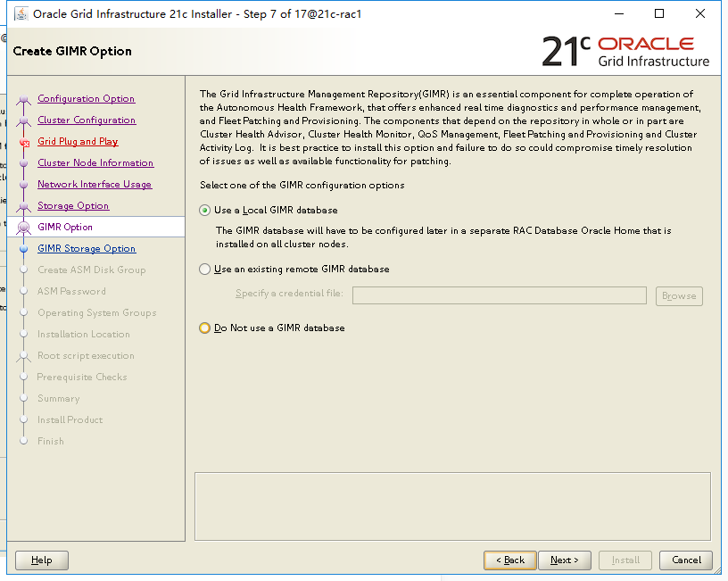The height and width of the screenshot is (581, 728).
Task: Click the Grid Plug and Play error marker icon
Action: 25,143
